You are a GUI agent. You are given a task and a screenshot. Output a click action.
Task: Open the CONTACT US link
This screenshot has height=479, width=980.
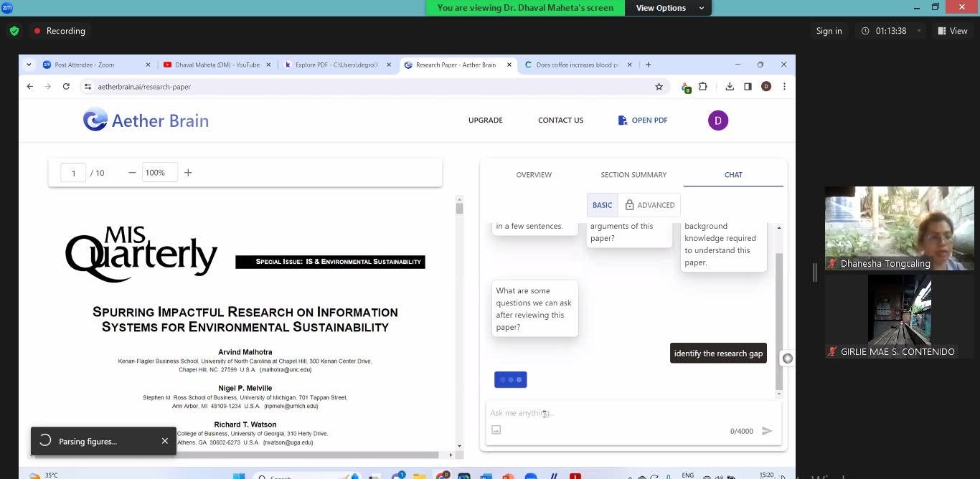click(x=560, y=120)
